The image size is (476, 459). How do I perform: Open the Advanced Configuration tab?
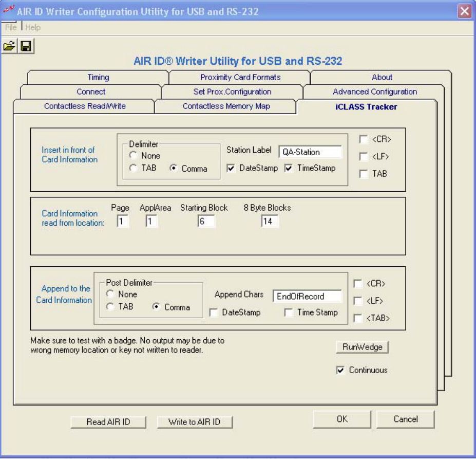pos(375,91)
